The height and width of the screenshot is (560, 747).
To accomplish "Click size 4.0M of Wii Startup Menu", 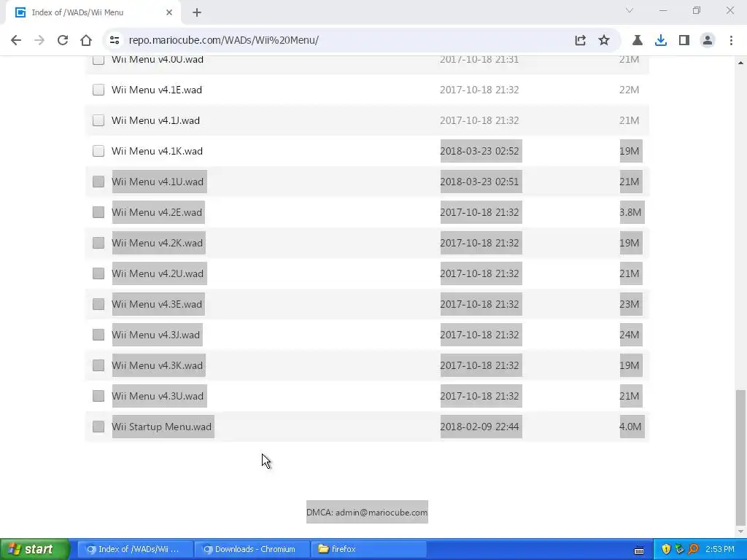I will (631, 427).
